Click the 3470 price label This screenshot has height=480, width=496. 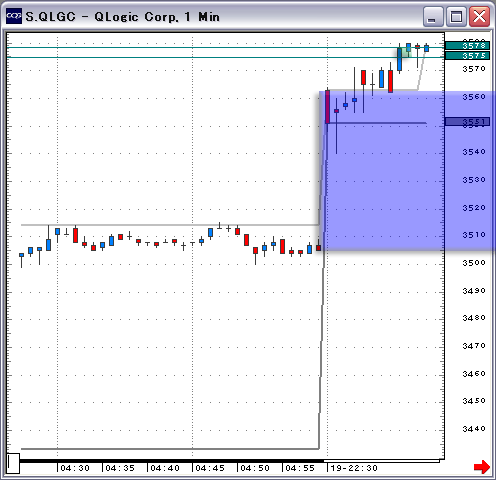click(x=474, y=346)
